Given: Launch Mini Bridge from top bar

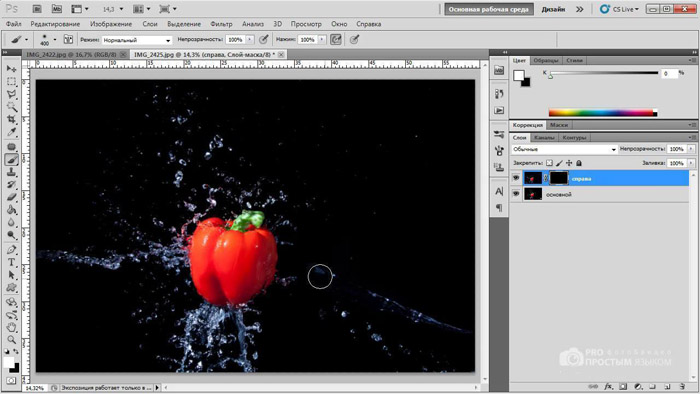Looking at the screenshot, I should (x=56, y=9).
